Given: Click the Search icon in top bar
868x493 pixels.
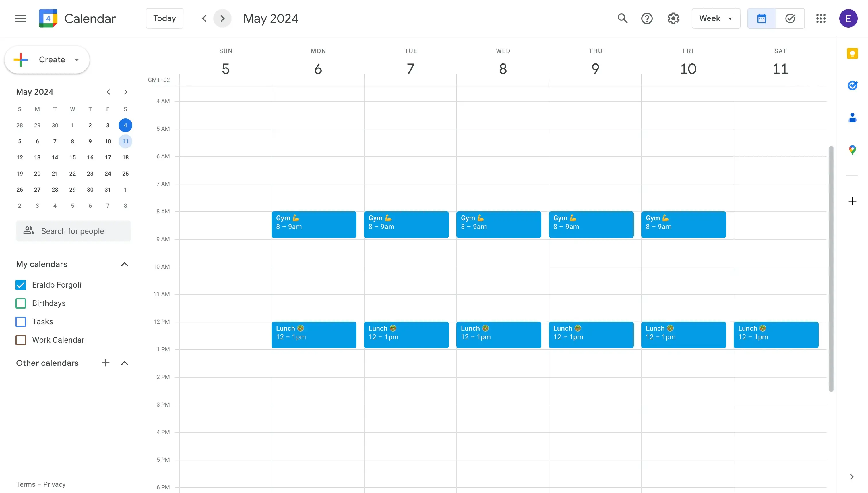Looking at the screenshot, I should 622,18.
